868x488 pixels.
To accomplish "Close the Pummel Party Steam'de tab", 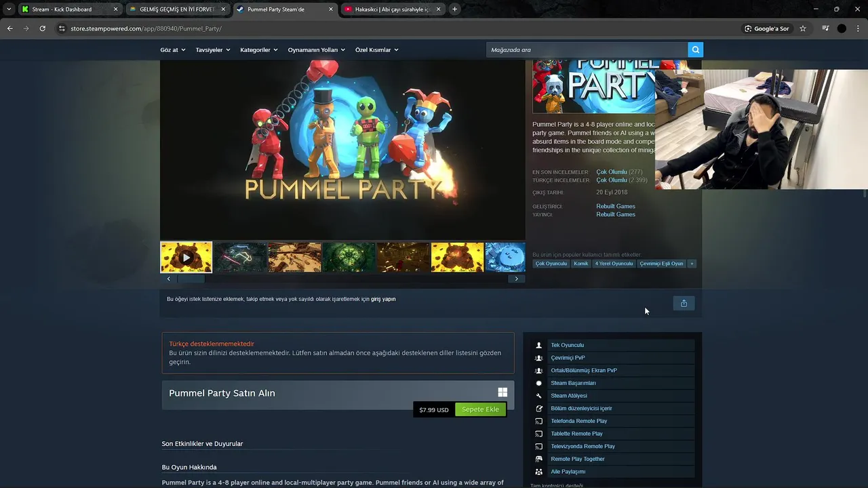I will click(x=331, y=9).
